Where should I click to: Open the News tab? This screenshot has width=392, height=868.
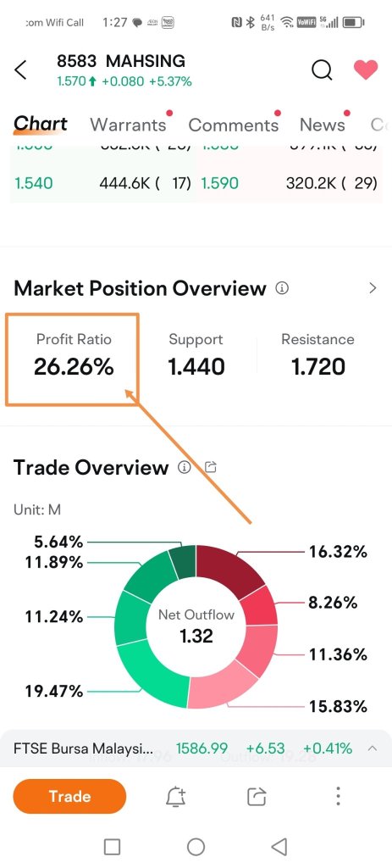point(323,125)
